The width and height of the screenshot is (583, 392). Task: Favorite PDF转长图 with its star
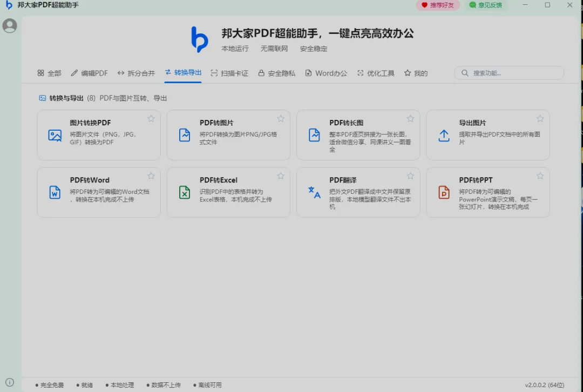410,119
